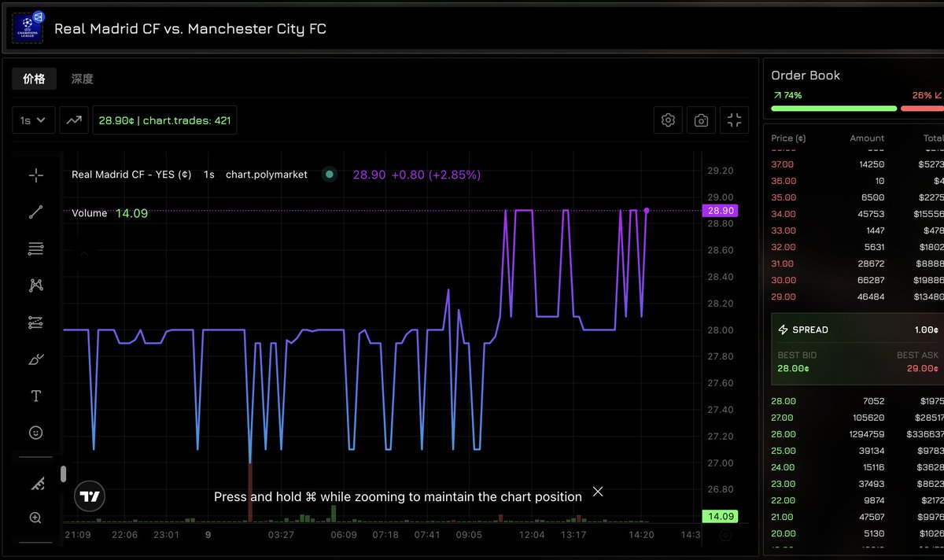Select the 33.00 ask price
Screen dimensions: 944x560
pyautogui.click(x=784, y=230)
